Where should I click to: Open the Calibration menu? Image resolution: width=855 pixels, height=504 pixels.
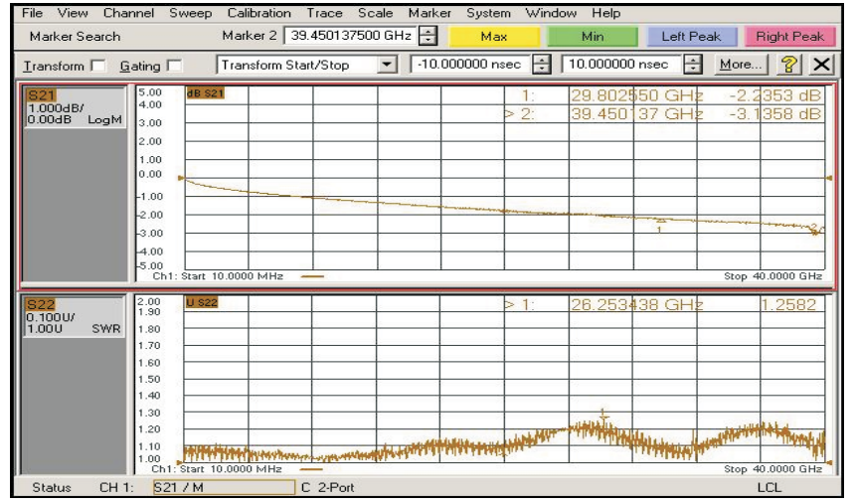(258, 14)
